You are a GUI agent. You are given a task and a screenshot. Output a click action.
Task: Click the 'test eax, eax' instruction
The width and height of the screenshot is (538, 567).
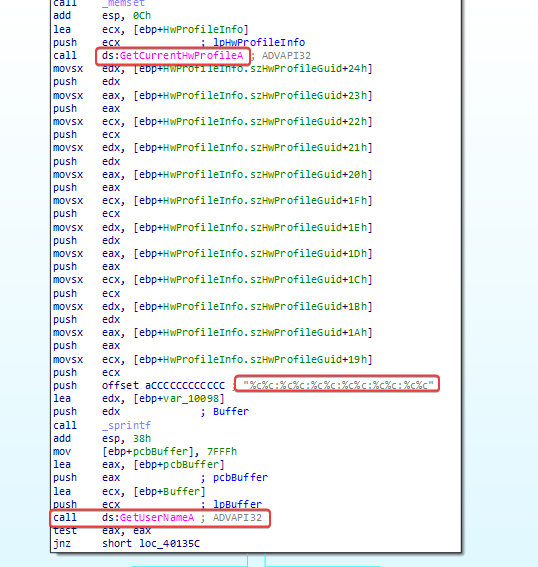click(x=102, y=530)
